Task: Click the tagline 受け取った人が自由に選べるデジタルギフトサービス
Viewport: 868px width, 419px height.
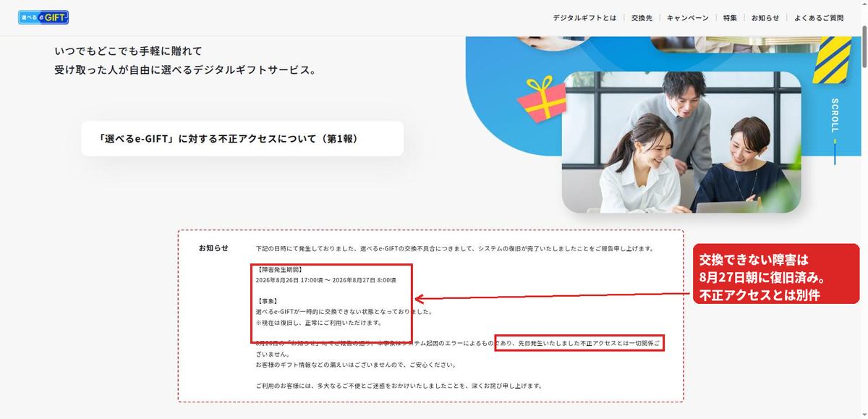Action: [x=185, y=70]
